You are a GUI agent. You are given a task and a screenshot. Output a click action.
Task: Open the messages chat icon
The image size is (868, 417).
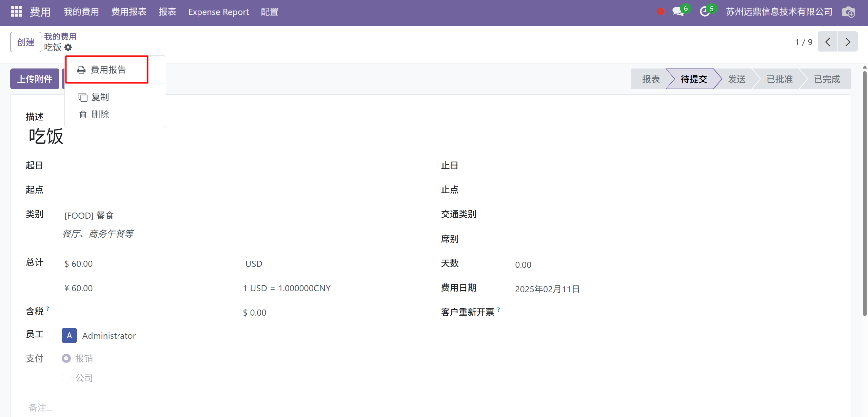(x=678, y=12)
